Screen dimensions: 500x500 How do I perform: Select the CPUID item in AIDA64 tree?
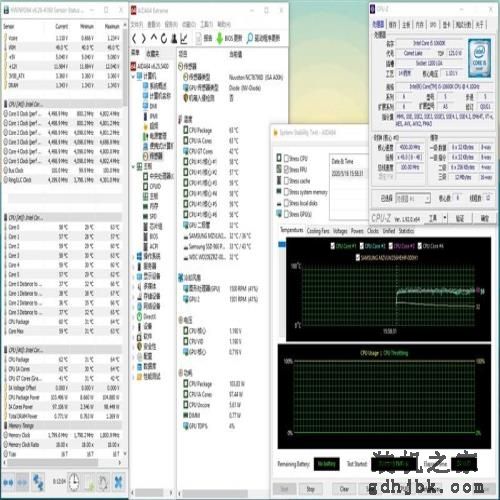152,186
